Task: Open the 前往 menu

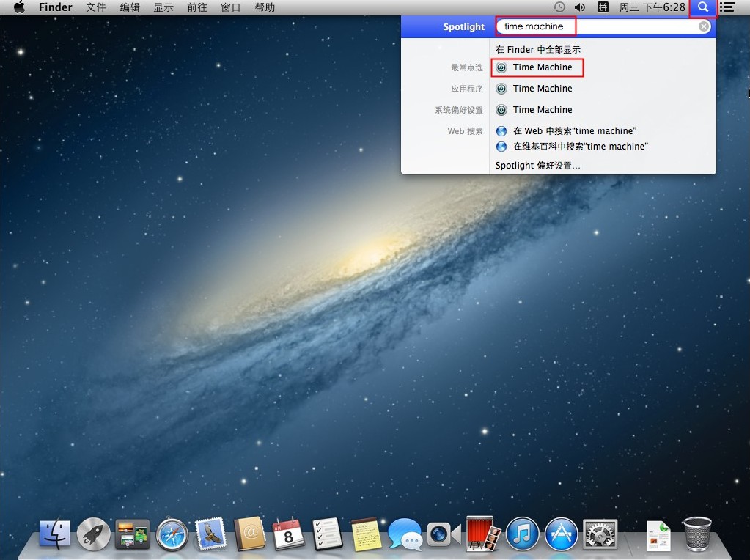Action: point(195,7)
